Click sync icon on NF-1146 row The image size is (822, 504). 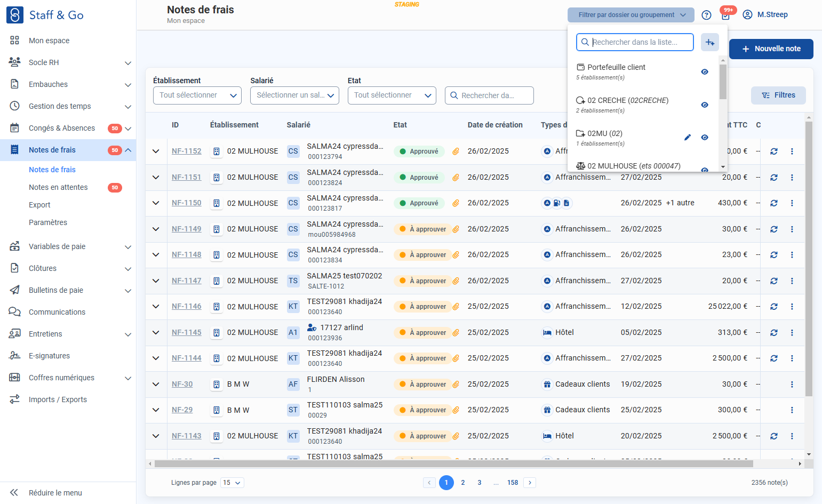point(774,307)
